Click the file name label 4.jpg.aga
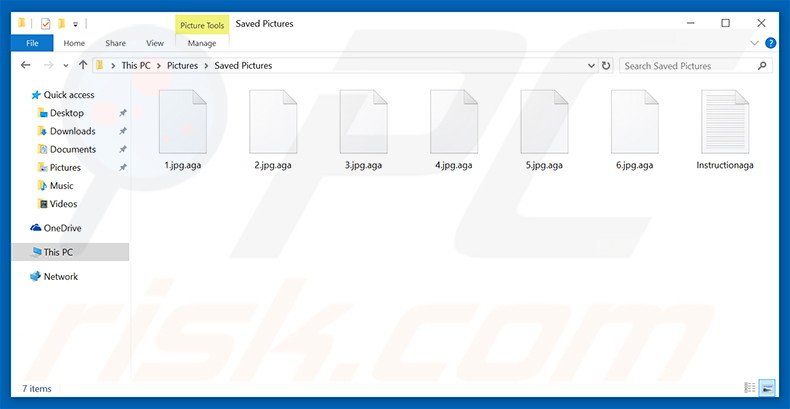Viewport: 790px width, 409px height. coord(454,165)
